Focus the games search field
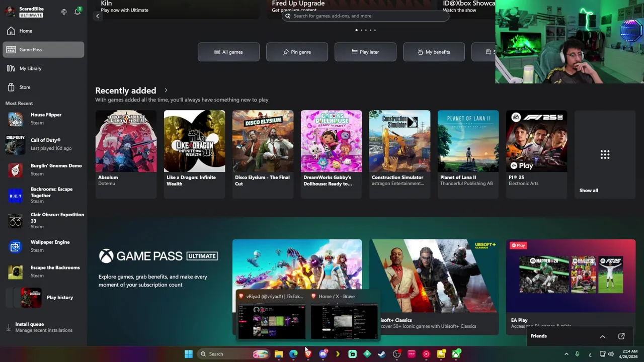The width and height of the screenshot is (644, 362). [366, 16]
